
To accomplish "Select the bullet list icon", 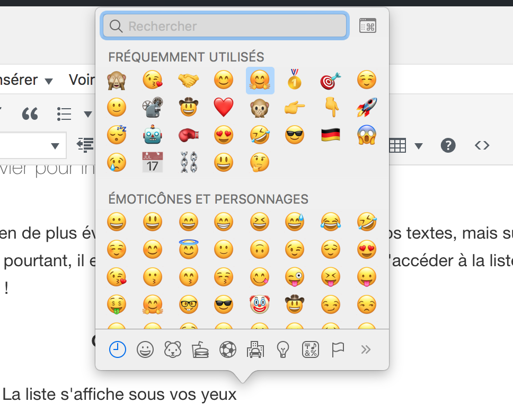I will [64, 113].
